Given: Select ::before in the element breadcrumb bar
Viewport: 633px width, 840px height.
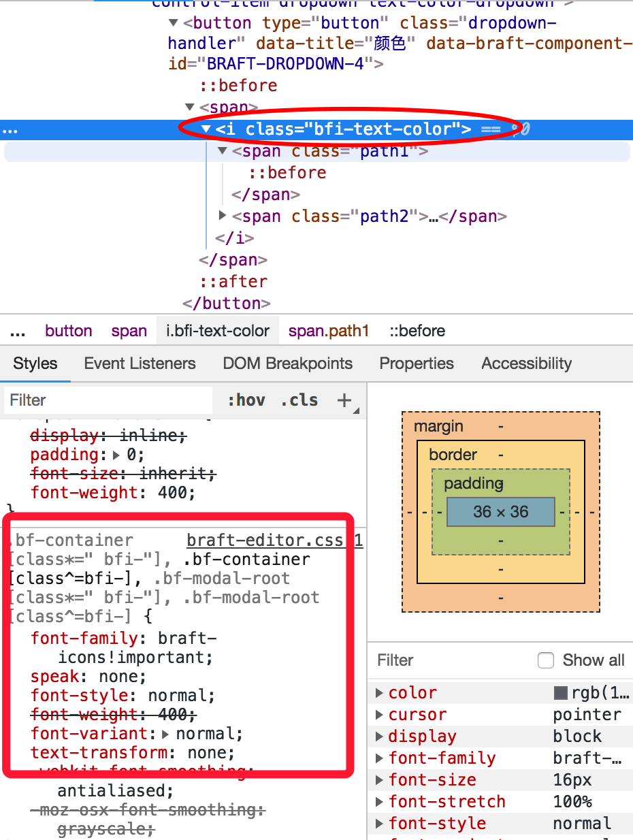Looking at the screenshot, I should click(417, 331).
